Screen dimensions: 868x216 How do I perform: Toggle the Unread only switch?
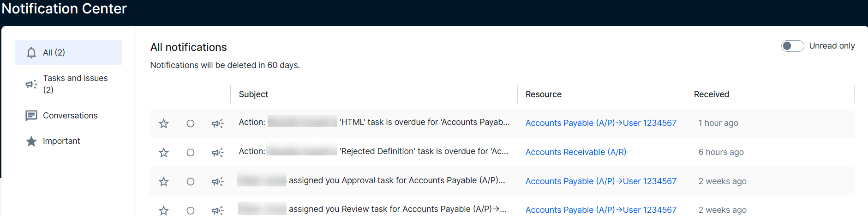point(792,46)
